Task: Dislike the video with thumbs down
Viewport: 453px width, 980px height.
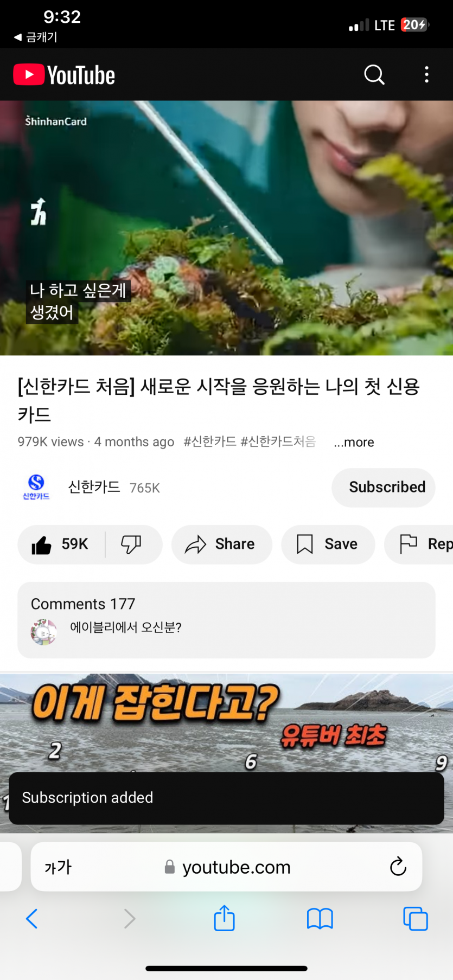Action: 131,544
